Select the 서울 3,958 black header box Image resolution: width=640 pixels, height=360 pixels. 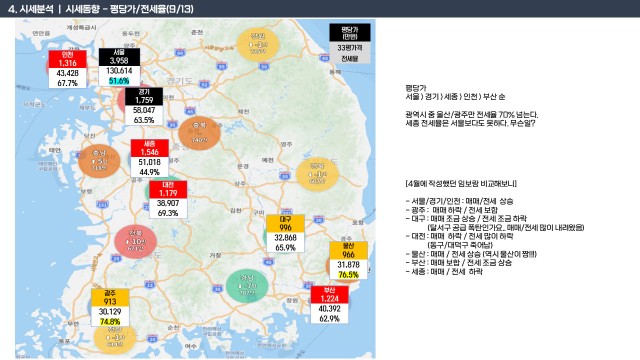119,57
